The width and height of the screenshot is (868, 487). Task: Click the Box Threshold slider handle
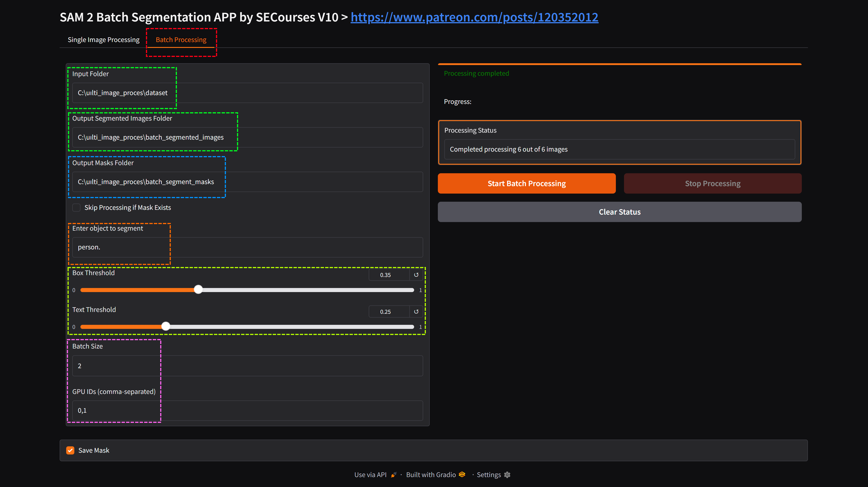coord(198,290)
